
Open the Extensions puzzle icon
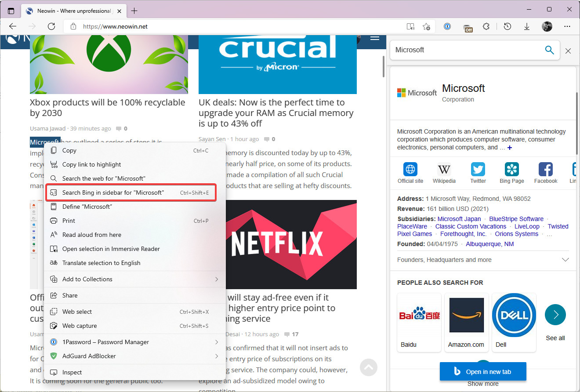coord(486,26)
